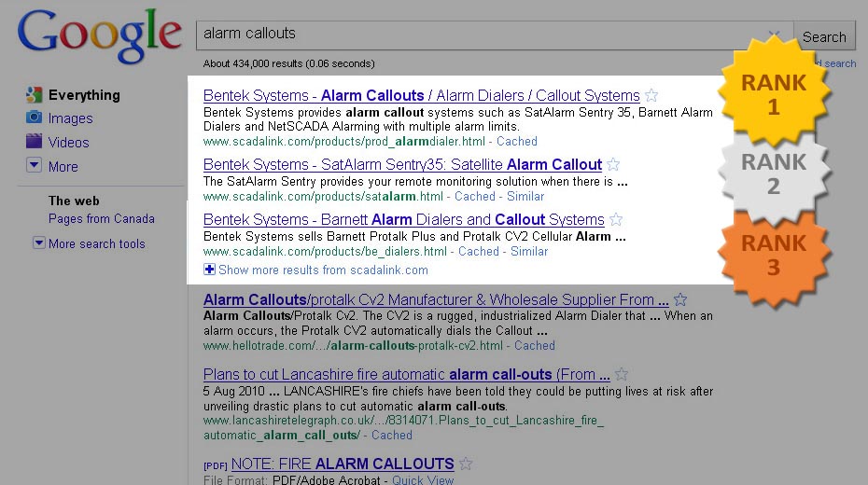
Task: Open Quick View for the PDF result
Action: click(x=423, y=479)
